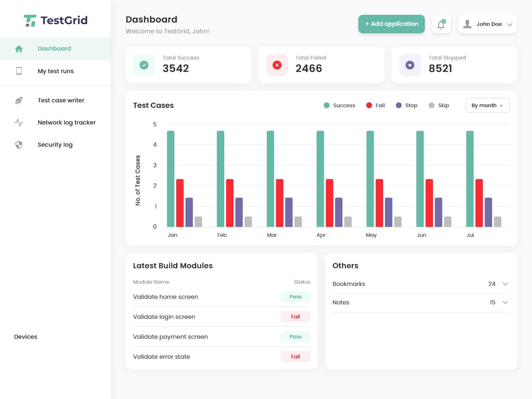532x399 pixels.
Task: Click the TestGrid logo
Action: click(55, 20)
